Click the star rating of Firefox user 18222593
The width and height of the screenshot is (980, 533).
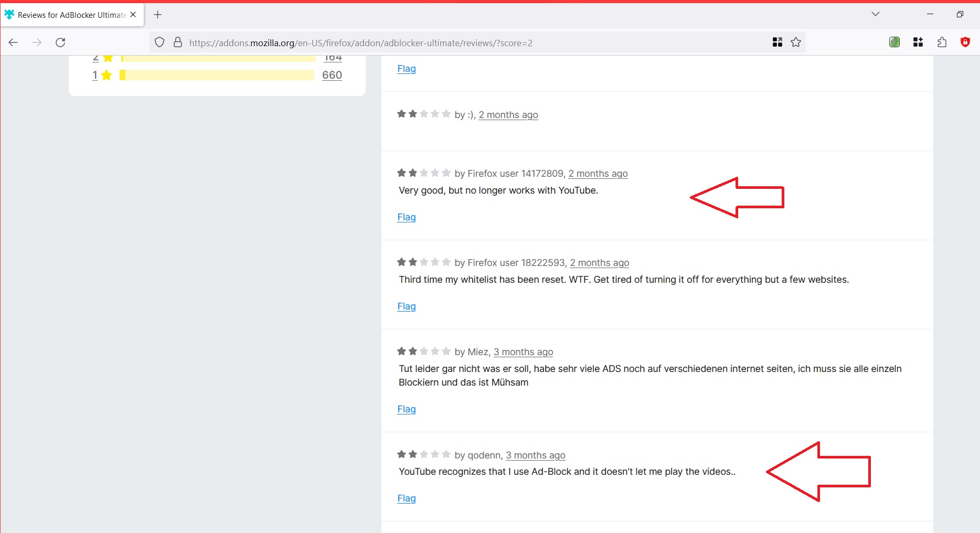424,262
